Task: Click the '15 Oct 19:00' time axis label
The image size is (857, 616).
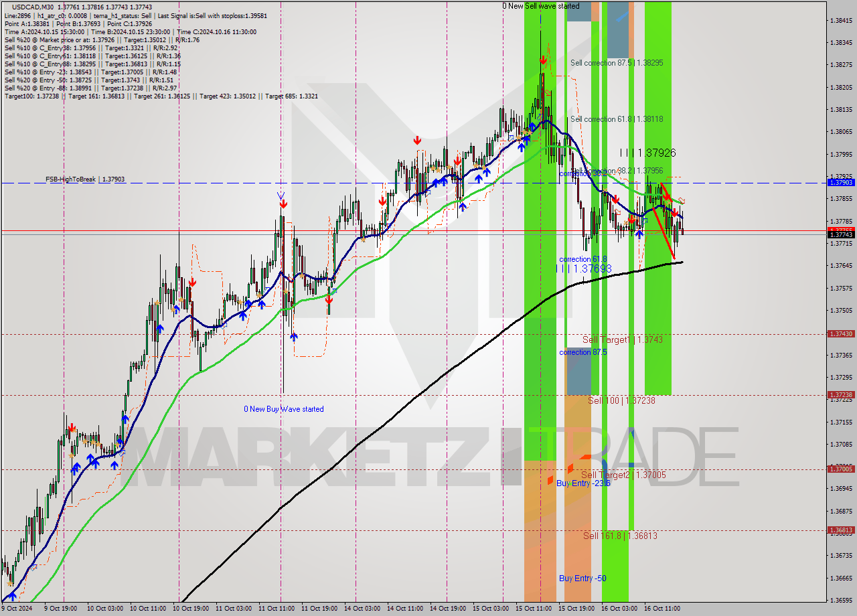Action: coord(576,609)
